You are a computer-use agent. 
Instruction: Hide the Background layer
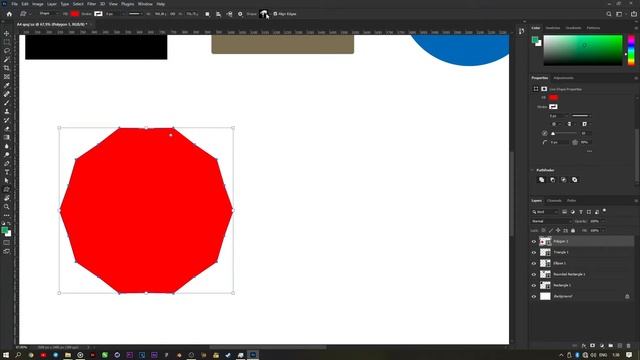coord(533,296)
